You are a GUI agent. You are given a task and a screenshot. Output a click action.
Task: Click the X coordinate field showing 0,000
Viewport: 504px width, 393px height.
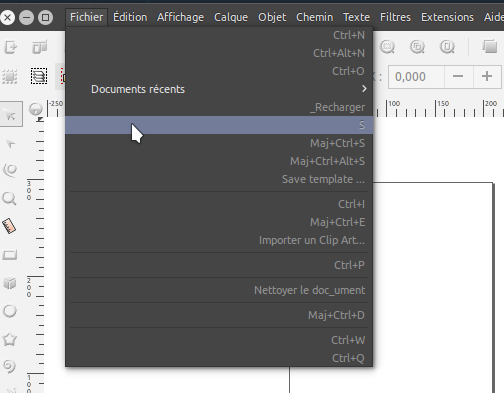pyautogui.click(x=416, y=77)
